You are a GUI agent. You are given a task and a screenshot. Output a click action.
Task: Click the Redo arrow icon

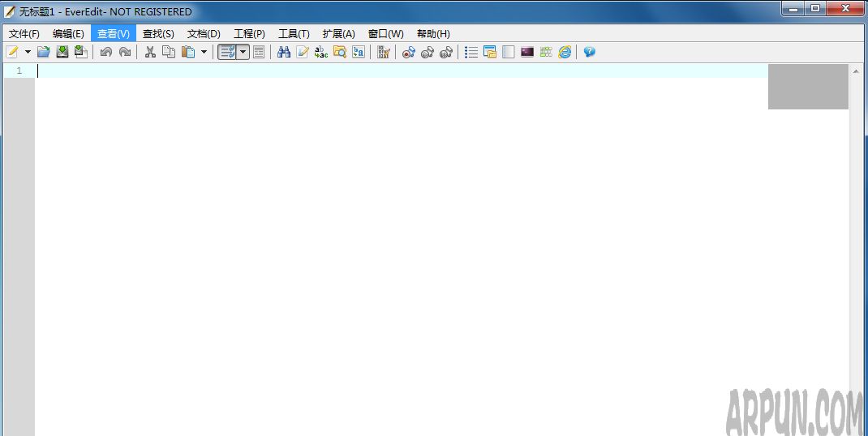pyautogui.click(x=124, y=52)
